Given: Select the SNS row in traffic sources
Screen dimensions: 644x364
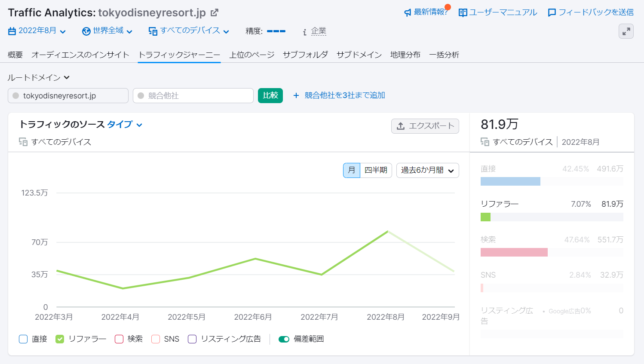Looking at the screenshot, I should click(552, 281).
